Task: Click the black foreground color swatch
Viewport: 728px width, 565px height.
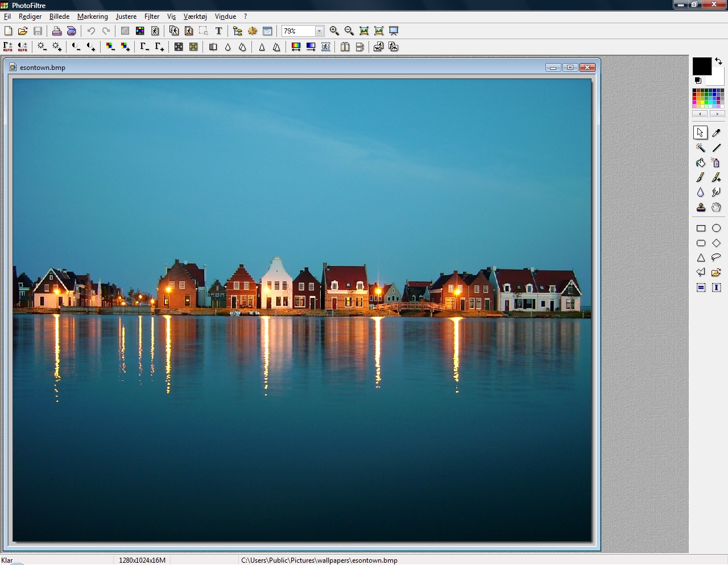Action: 701,66
